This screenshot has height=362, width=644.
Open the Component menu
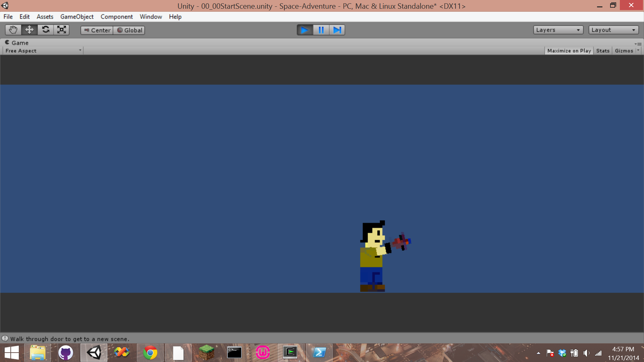(116, 17)
